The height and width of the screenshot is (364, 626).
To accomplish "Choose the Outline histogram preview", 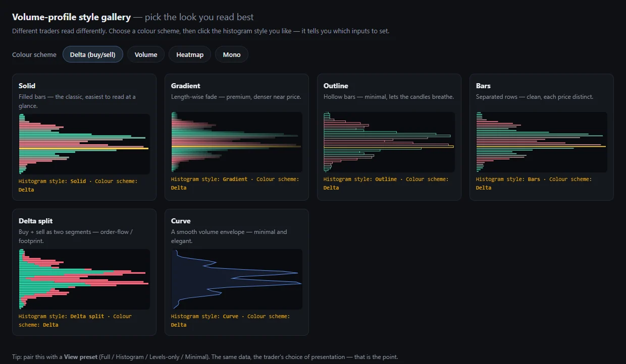I will coord(389,142).
